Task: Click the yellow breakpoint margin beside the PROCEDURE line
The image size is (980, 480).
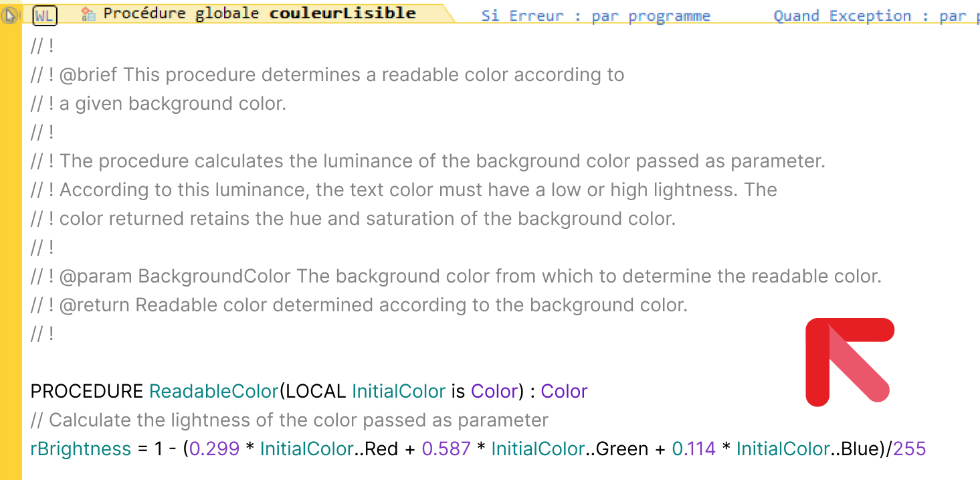Action: click(x=11, y=391)
